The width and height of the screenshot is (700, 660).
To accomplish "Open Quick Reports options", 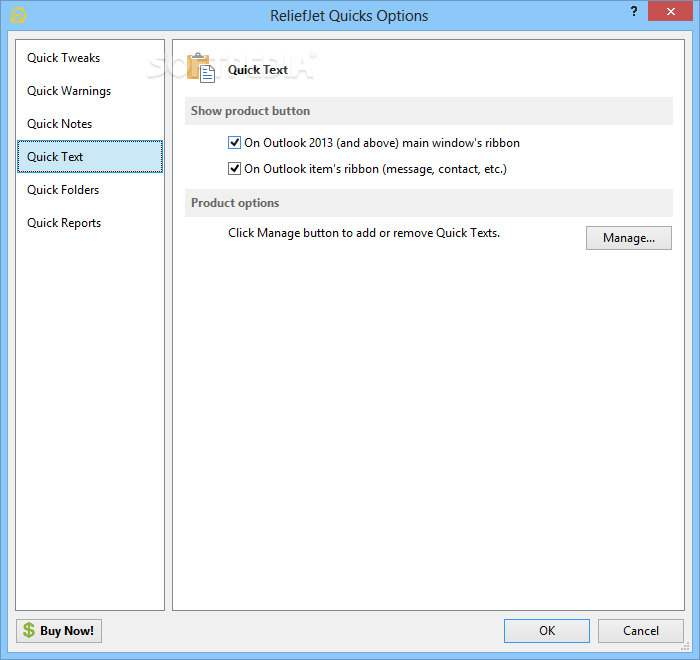I will coord(90,223).
